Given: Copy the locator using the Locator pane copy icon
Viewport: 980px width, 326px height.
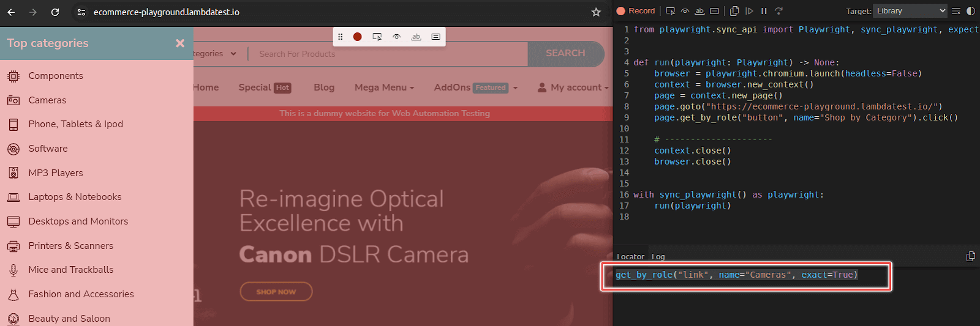Looking at the screenshot, I should point(971,256).
